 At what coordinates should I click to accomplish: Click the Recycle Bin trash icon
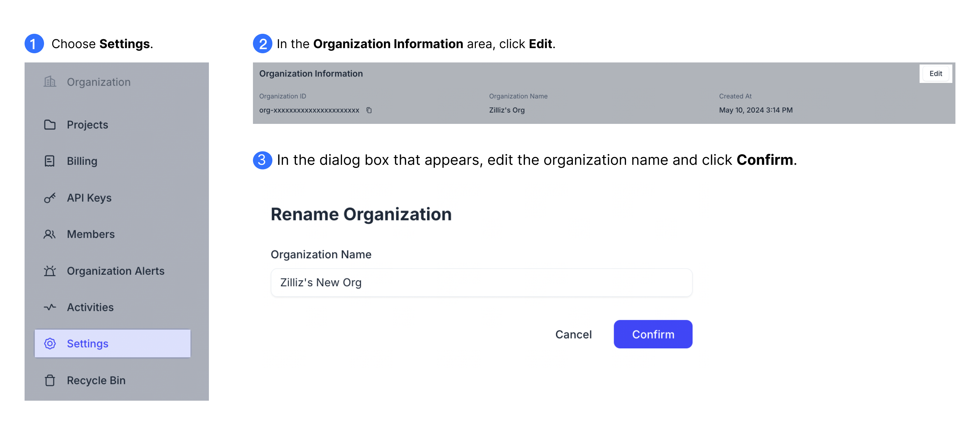(x=50, y=380)
